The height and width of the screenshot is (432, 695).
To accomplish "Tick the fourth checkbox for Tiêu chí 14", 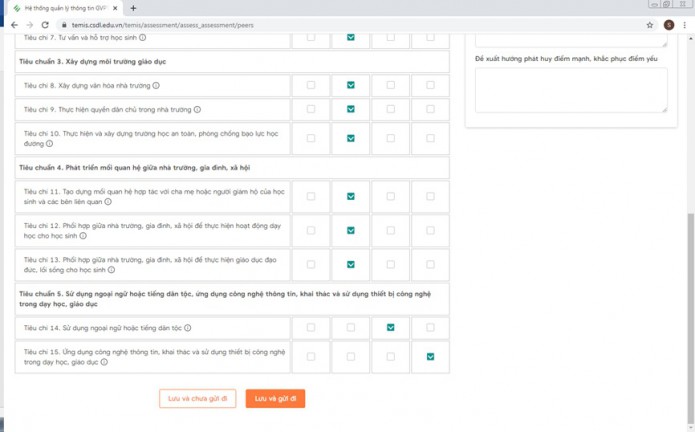I will (x=430, y=327).
